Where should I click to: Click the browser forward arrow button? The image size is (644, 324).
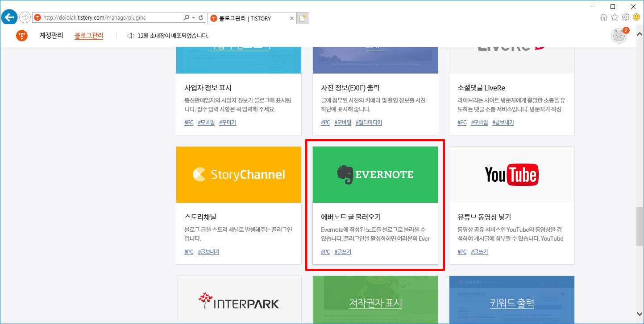(x=25, y=18)
